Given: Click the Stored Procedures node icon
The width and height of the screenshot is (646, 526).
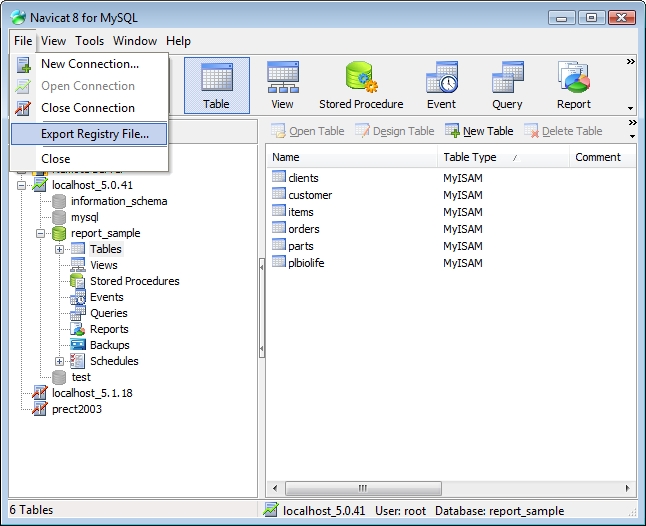Looking at the screenshot, I should [78, 281].
